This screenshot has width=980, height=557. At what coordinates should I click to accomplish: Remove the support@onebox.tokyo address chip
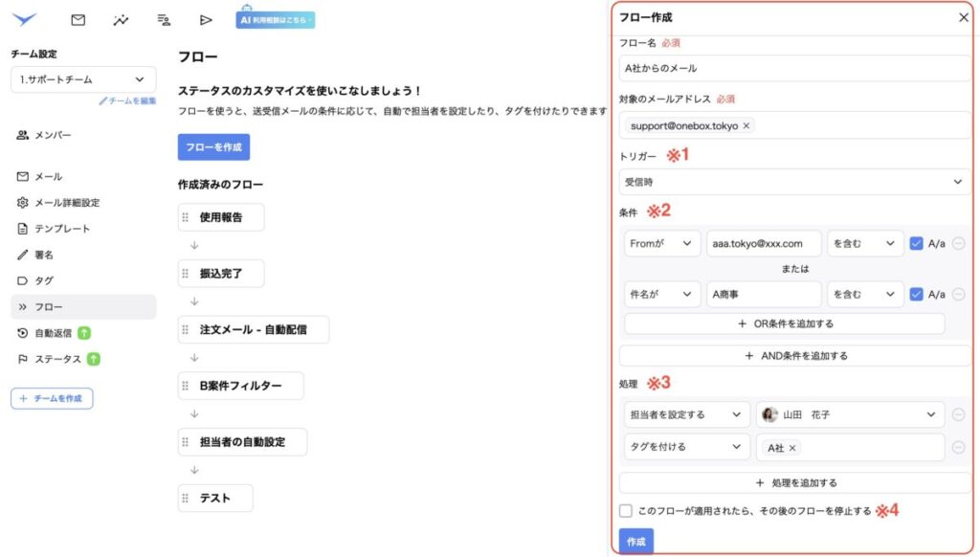[746, 125]
